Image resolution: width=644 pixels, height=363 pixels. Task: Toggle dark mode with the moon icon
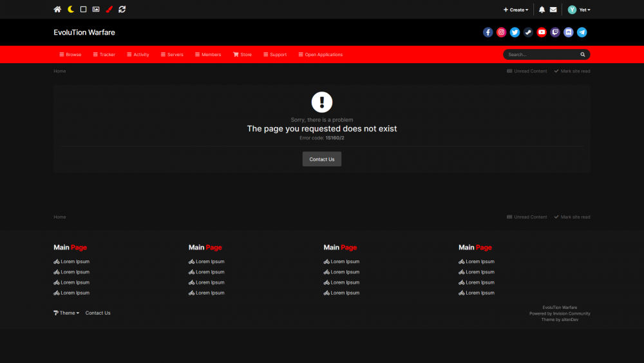coord(71,10)
